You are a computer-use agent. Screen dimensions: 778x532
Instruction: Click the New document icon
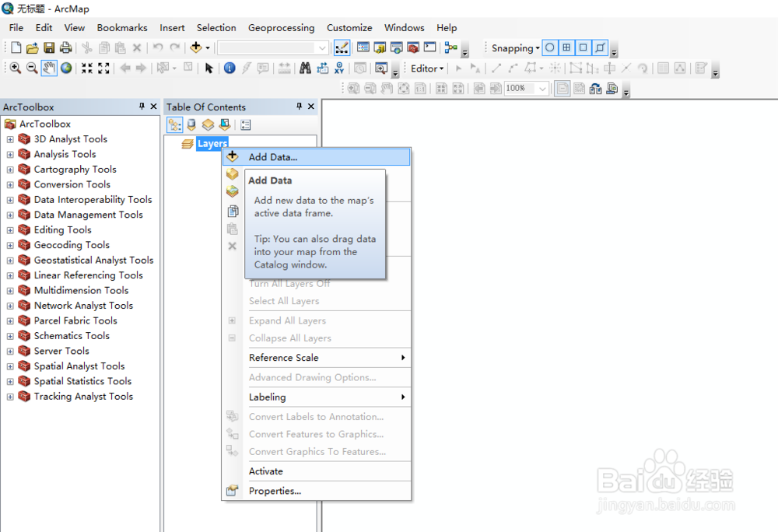pos(16,47)
